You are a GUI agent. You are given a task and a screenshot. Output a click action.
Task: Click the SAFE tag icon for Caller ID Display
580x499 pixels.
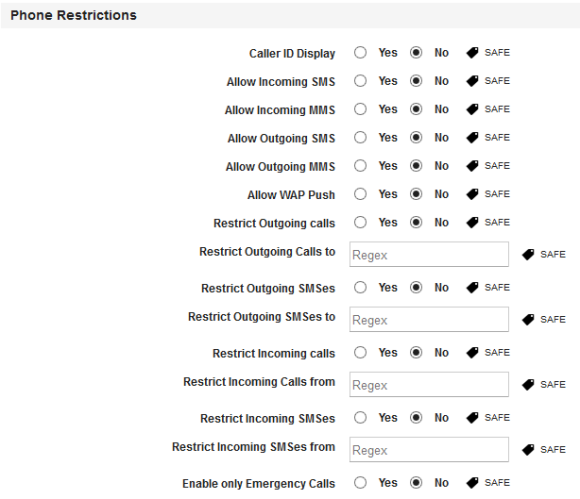(472, 53)
